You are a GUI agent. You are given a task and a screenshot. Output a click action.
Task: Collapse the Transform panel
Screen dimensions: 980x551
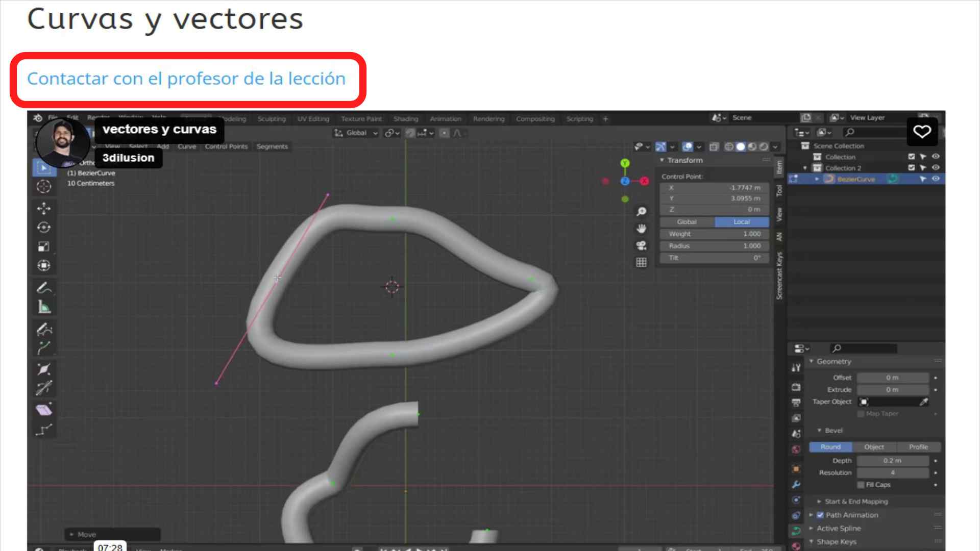pos(662,160)
